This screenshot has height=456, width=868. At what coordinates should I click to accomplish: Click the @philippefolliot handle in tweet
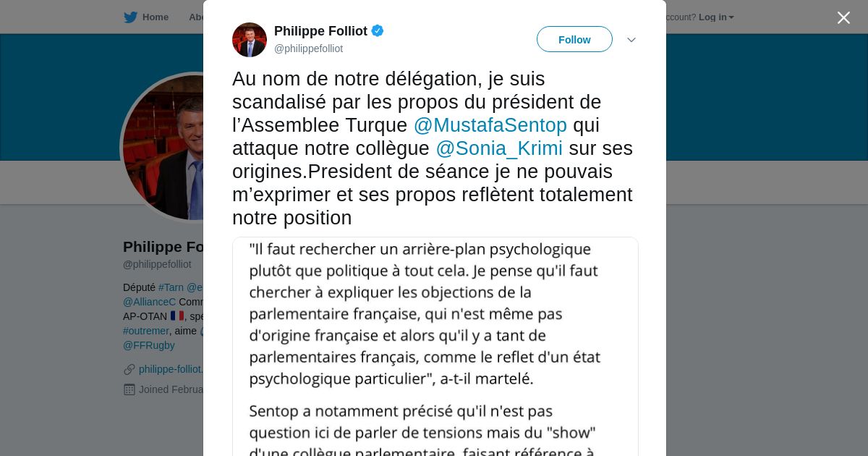308,48
